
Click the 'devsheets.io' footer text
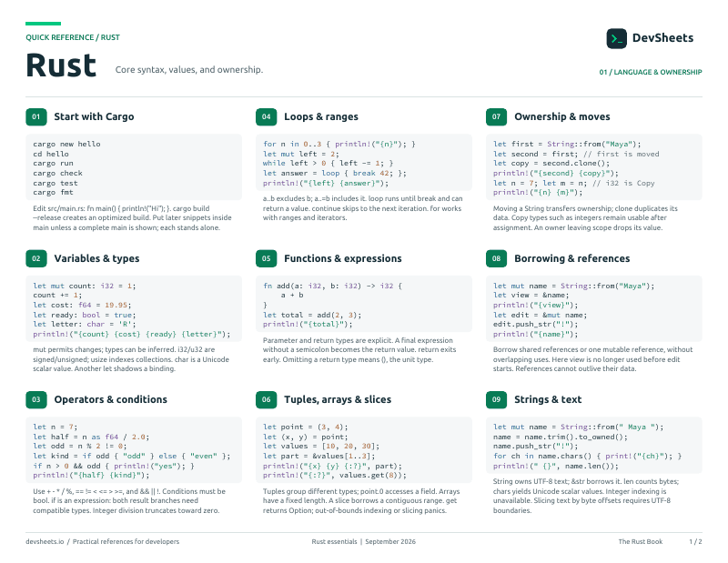pos(45,542)
